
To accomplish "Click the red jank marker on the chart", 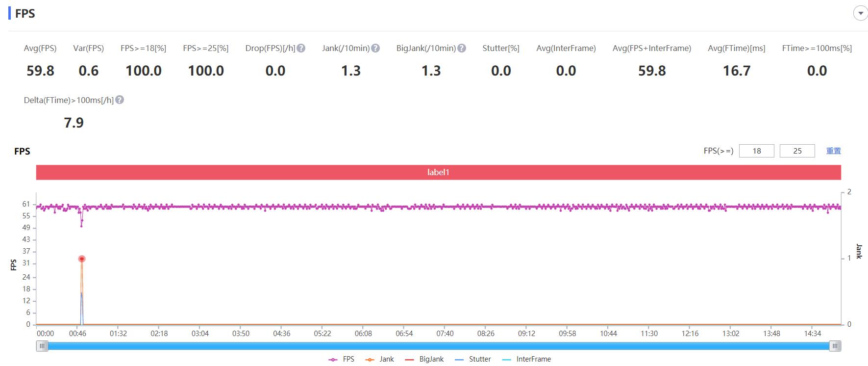I will [82, 259].
